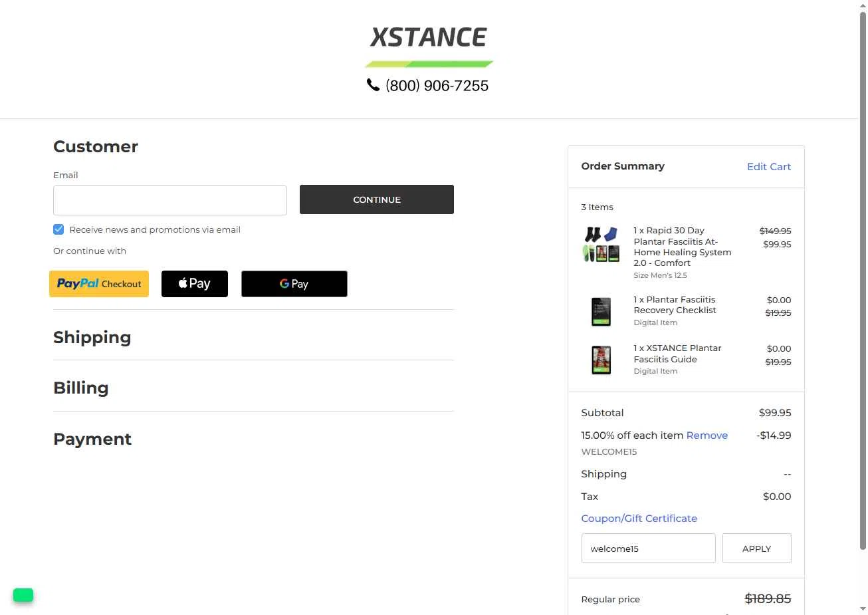The height and width of the screenshot is (615, 868).
Task: Click the XSTANCE Plantar Fasciitis Guide thumbnail
Action: (601, 360)
